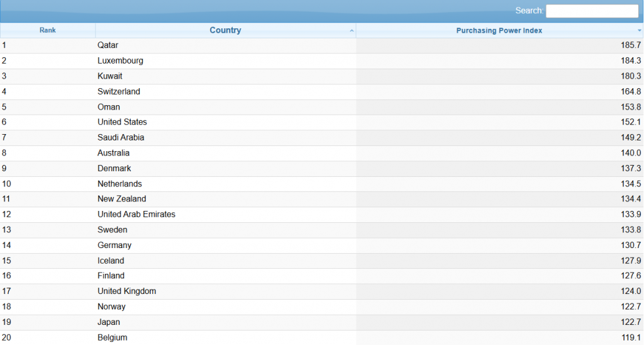
Task: Click the Search input field
Action: [592, 11]
